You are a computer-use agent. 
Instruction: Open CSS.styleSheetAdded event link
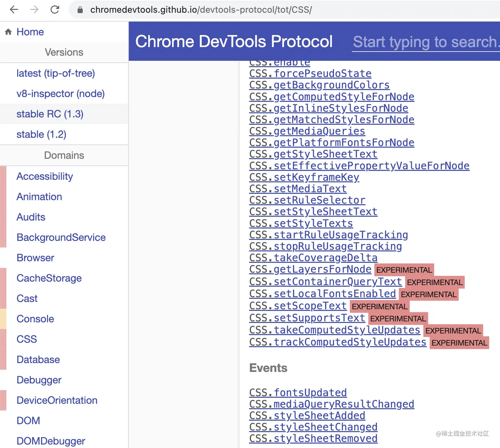[307, 416]
